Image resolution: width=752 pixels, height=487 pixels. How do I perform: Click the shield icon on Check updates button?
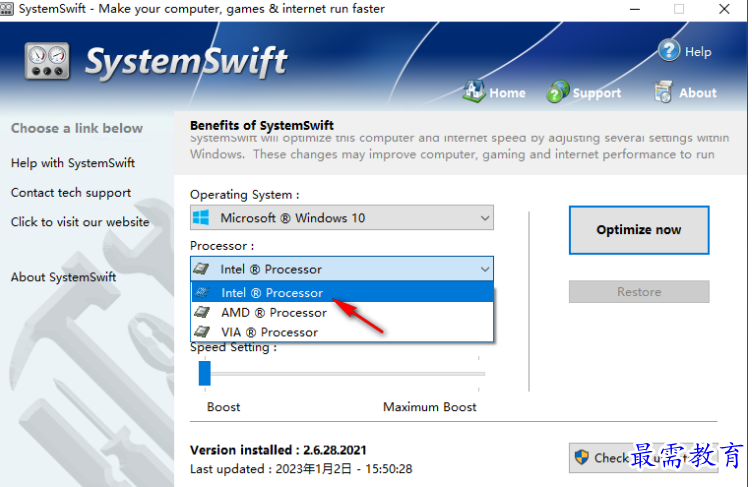[x=582, y=457]
